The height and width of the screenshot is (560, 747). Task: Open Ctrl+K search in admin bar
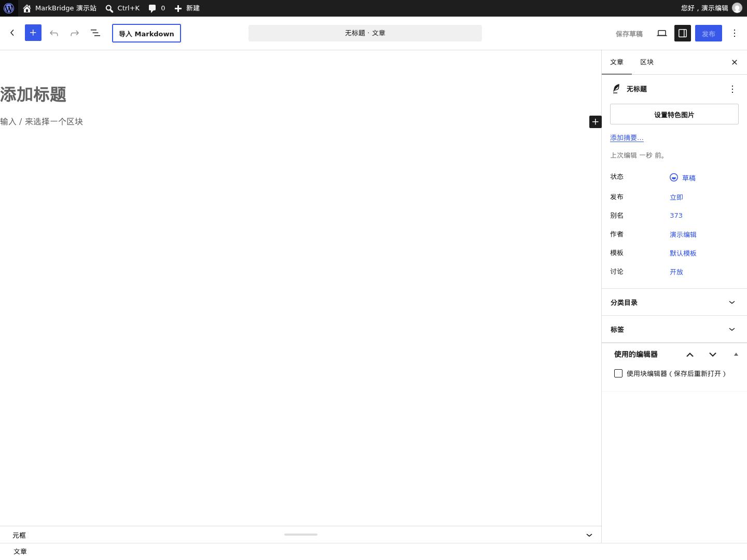[122, 8]
